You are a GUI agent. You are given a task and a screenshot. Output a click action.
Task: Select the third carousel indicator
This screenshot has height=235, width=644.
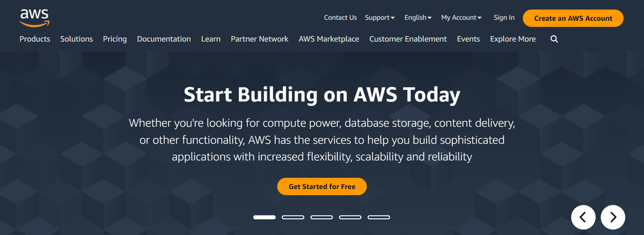pyautogui.click(x=321, y=217)
